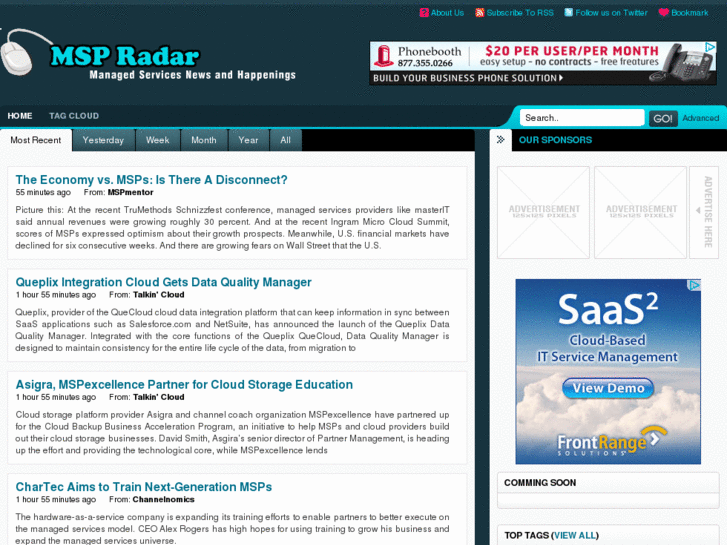The width and height of the screenshot is (727, 545).
Task: Switch to the All tab
Action: pyautogui.click(x=286, y=140)
